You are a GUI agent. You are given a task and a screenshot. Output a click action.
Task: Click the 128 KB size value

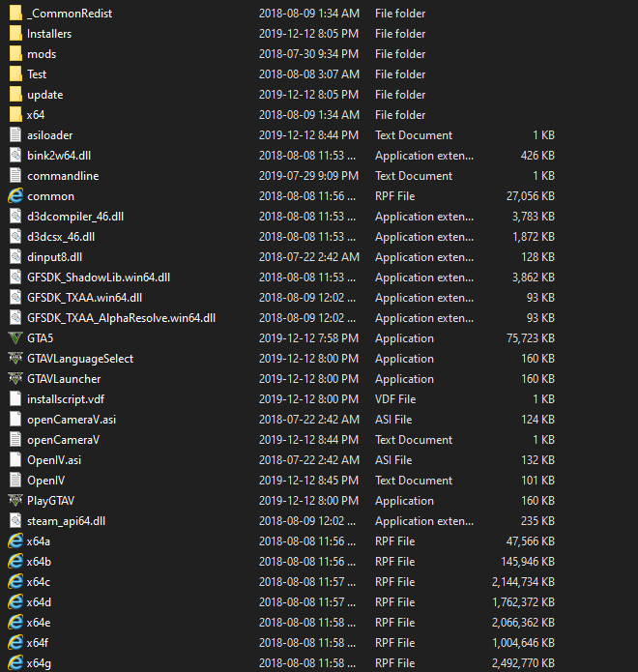537,257
